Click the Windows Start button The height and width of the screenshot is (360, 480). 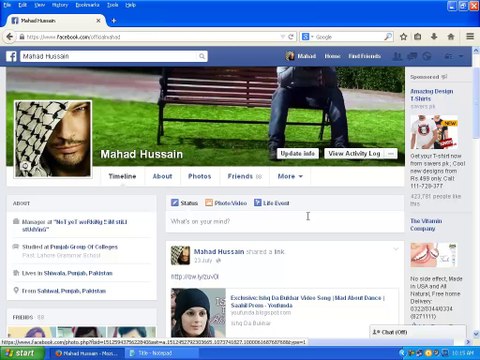pyautogui.click(x=21, y=353)
